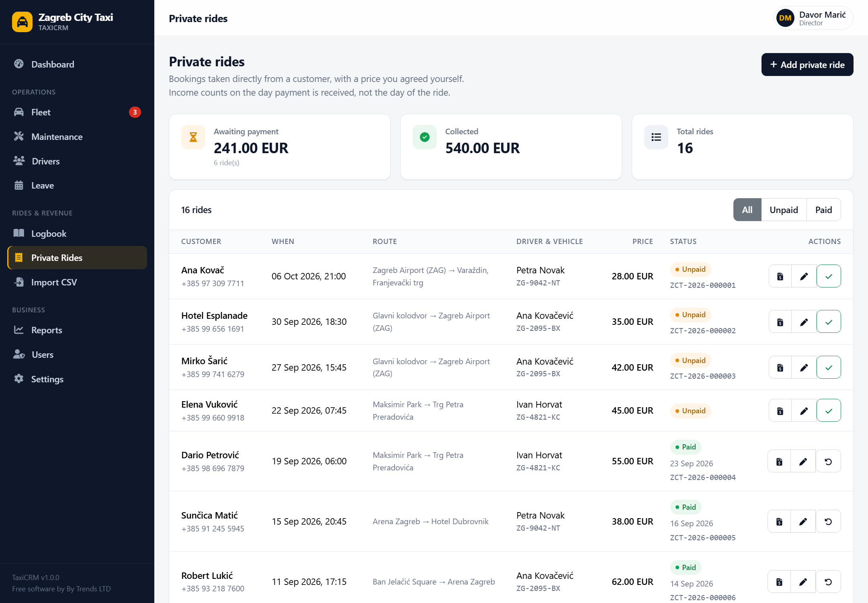Go to Fleet section

coord(77,112)
